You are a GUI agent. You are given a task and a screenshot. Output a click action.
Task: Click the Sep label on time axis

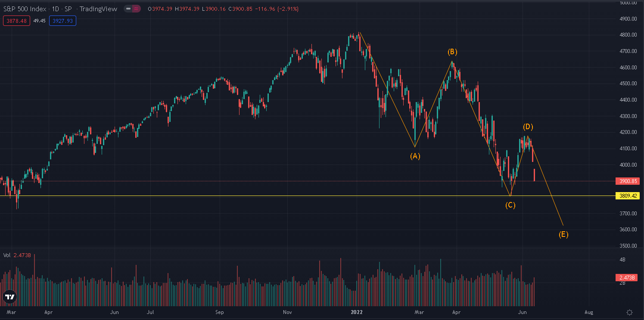click(x=220, y=312)
